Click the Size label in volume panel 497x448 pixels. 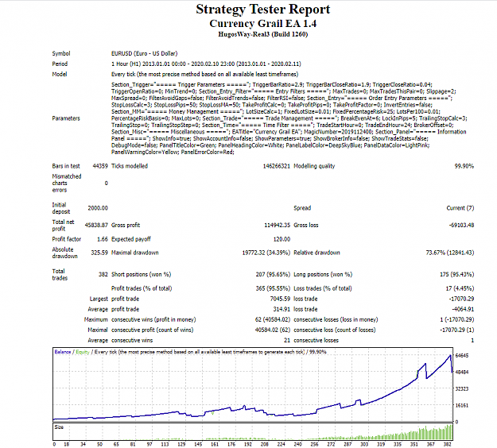tap(59, 427)
